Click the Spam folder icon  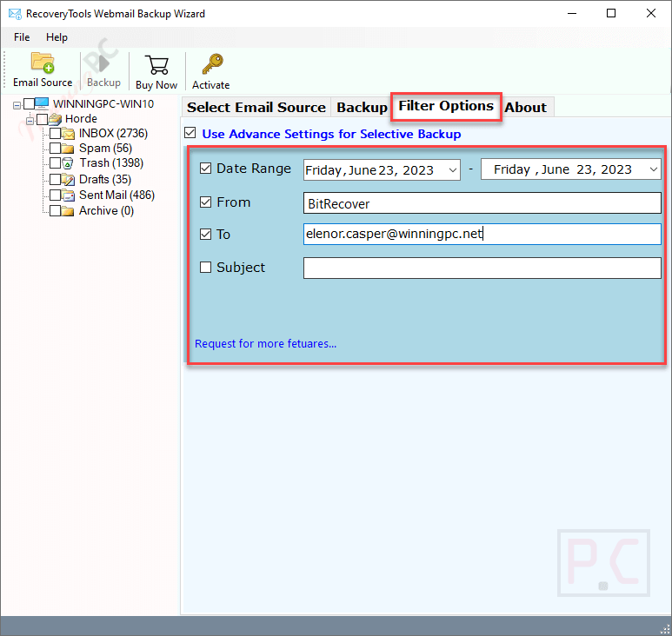[x=68, y=149]
